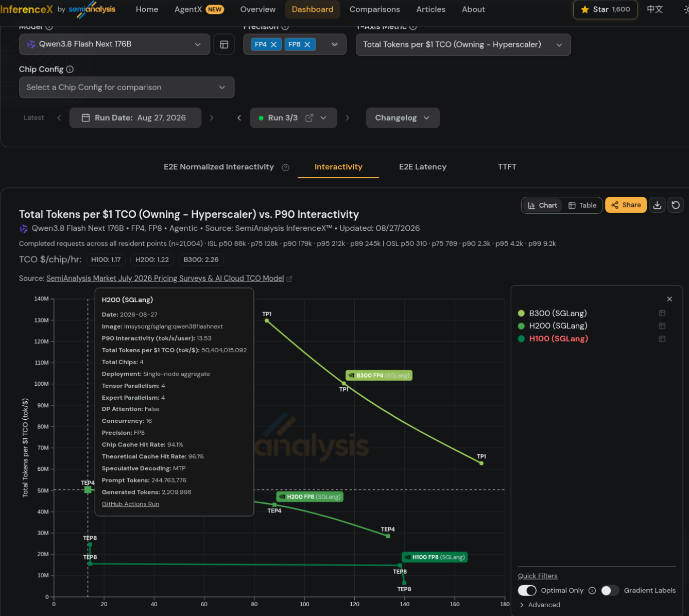
Task: Disable the Optimal Only switch
Action: (527, 591)
